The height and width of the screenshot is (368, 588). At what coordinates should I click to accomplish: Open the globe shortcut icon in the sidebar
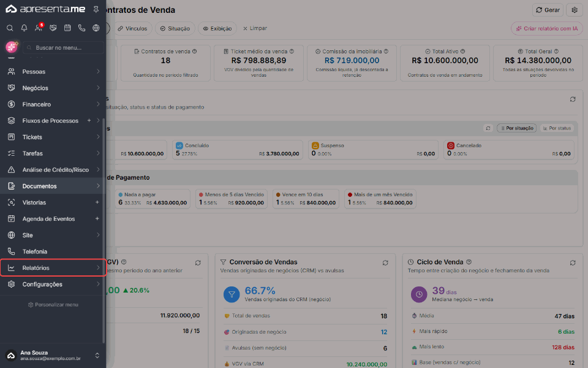point(96,28)
